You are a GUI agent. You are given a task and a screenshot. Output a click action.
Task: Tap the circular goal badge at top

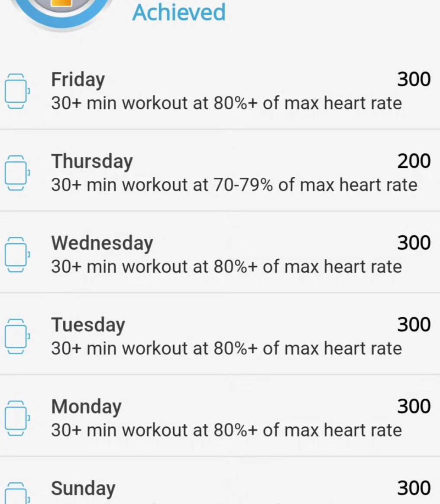click(x=61, y=9)
